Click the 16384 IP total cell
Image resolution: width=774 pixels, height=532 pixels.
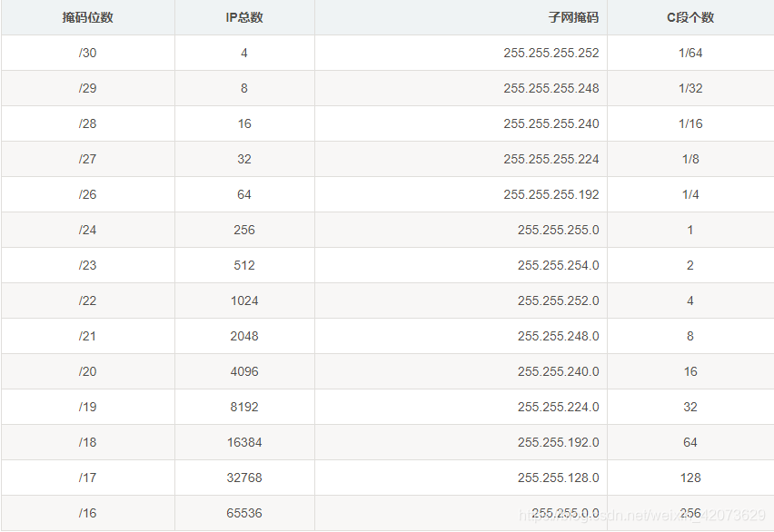tap(244, 442)
